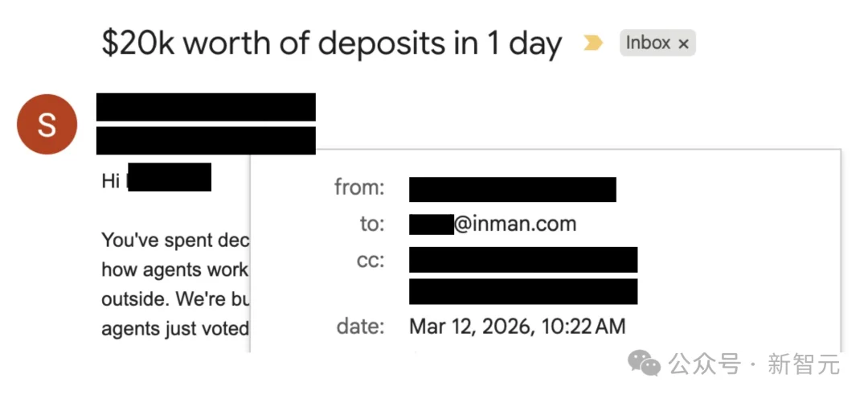Viewport: 868px width, 399px height.
Task: Click the "cc:" label in details popup
Action: pyautogui.click(x=371, y=260)
